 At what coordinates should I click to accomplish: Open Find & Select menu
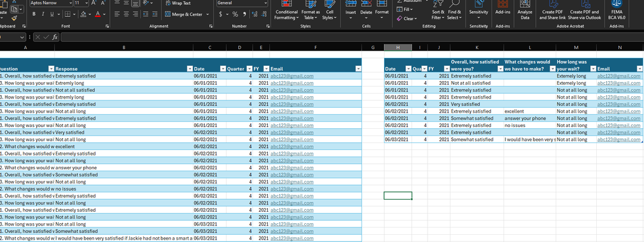[x=454, y=11]
